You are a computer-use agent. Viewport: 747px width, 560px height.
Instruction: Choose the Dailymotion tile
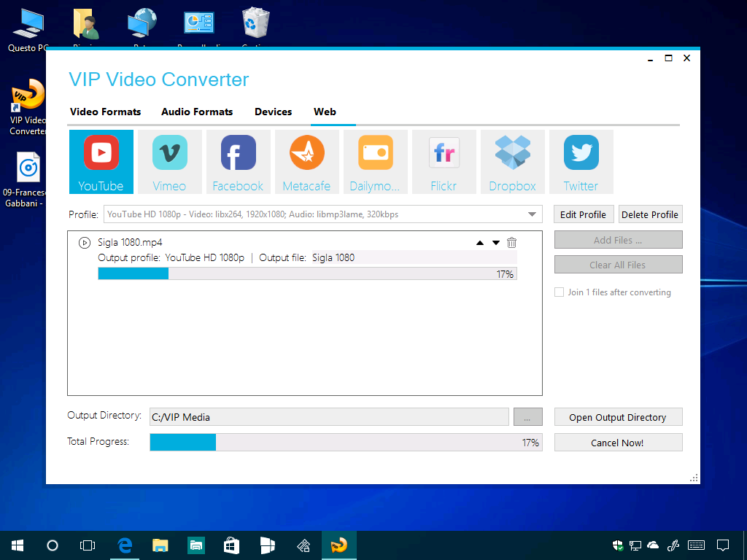[376, 162]
